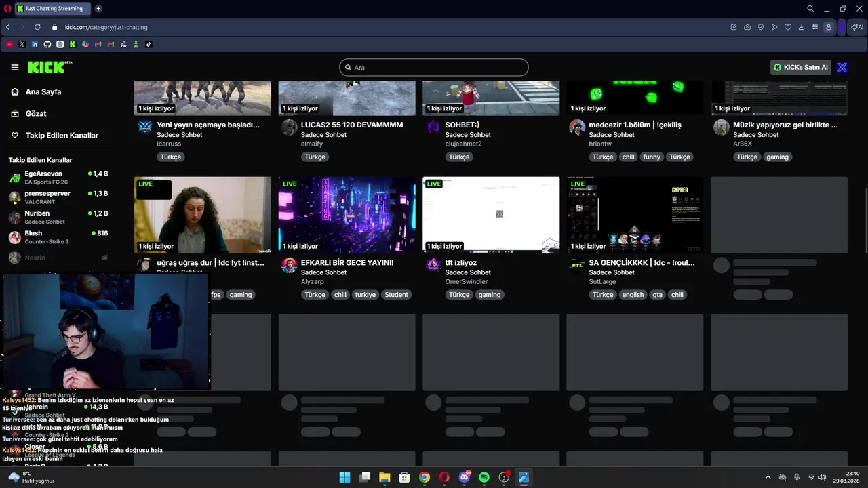This screenshot has height=488, width=868.
Task: Go to Ana Sayfa in sidebar
Action: 43,91
